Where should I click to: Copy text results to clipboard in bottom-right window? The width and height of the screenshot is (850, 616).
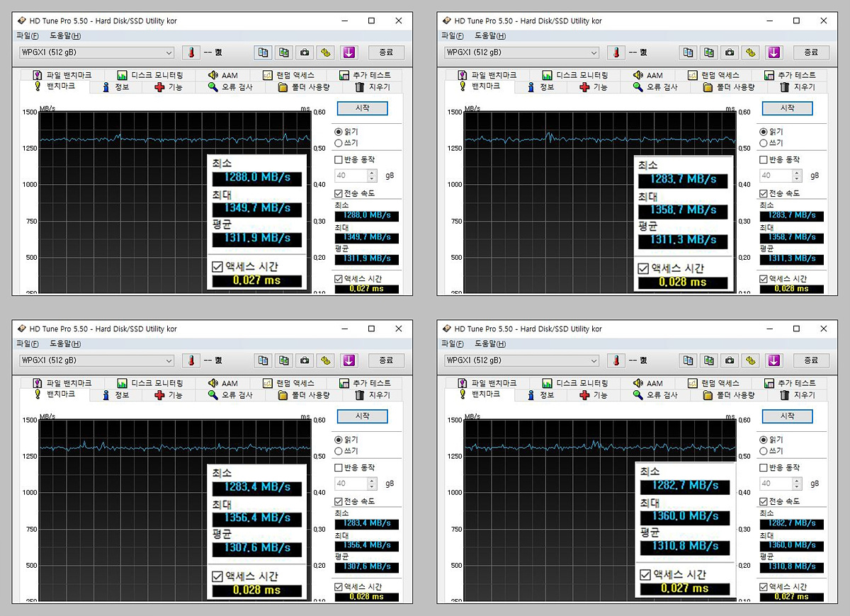click(688, 360)
